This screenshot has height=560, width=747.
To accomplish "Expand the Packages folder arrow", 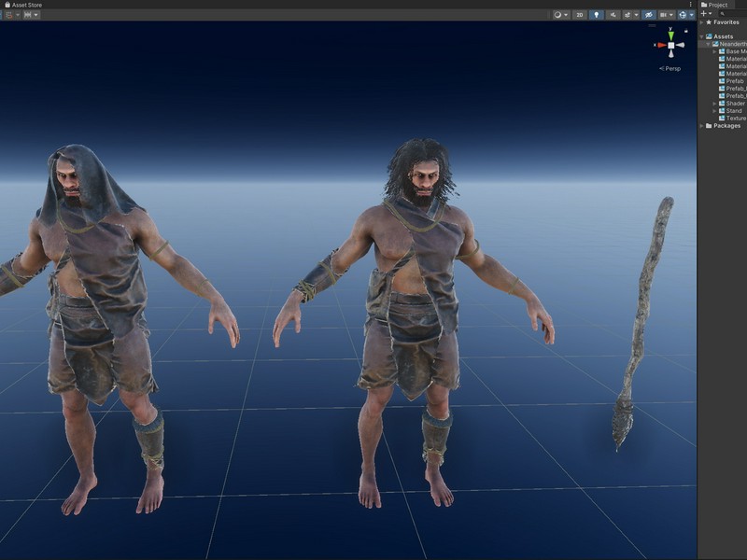I will point(701,126).
